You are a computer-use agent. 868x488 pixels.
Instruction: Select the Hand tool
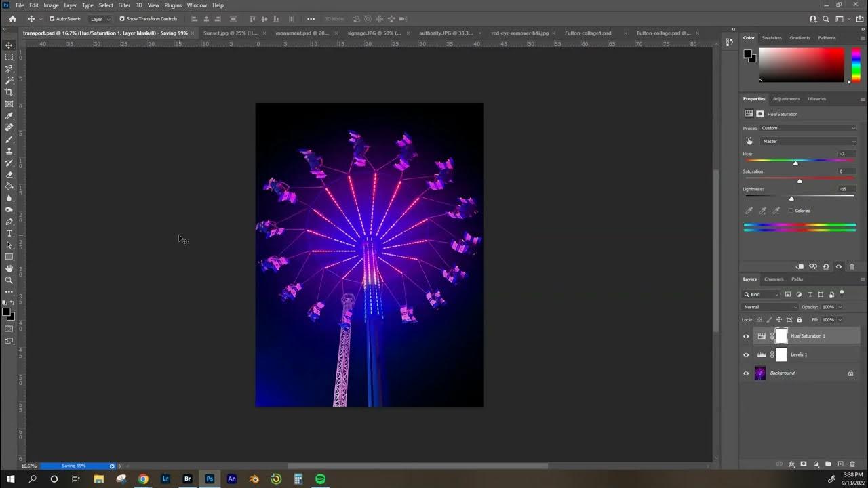9,268
